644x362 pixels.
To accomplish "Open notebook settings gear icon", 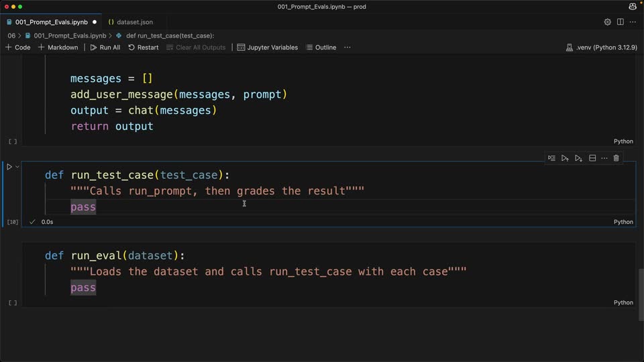I will [607, 22].
